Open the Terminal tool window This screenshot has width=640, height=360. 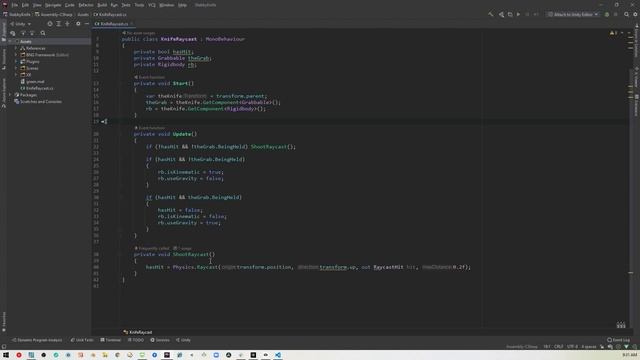pyautogui.click(x=111, y=340)
